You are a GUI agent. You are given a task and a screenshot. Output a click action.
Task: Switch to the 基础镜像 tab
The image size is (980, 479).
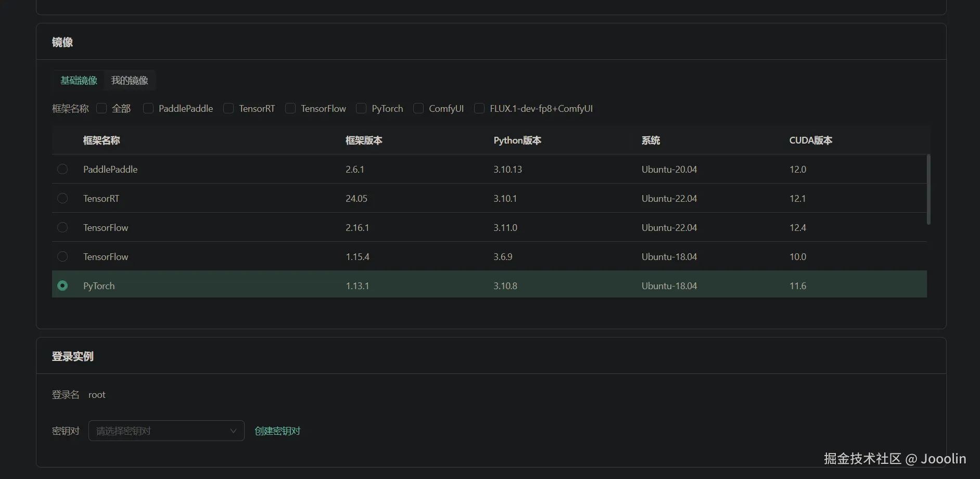coord(79,80)
